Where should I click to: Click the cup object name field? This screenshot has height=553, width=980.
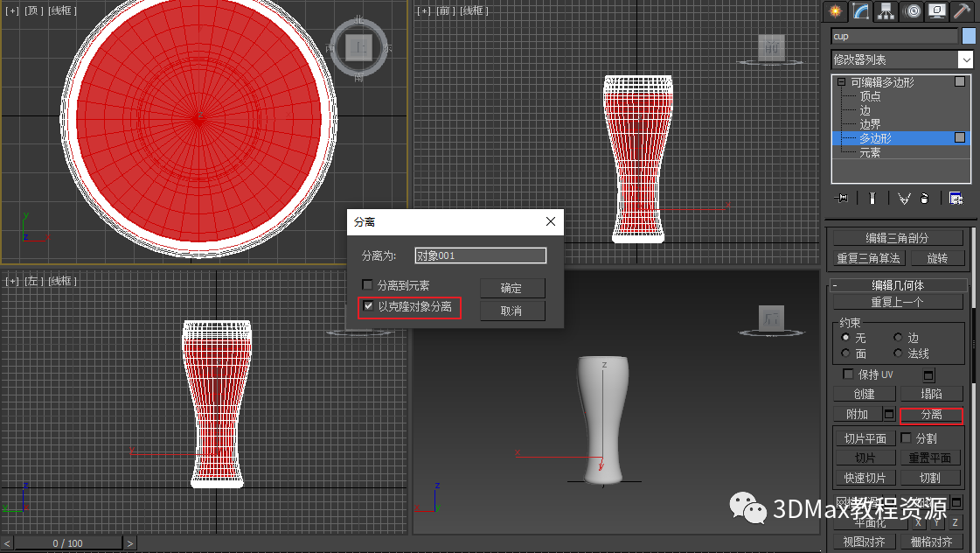coord(895,36)
